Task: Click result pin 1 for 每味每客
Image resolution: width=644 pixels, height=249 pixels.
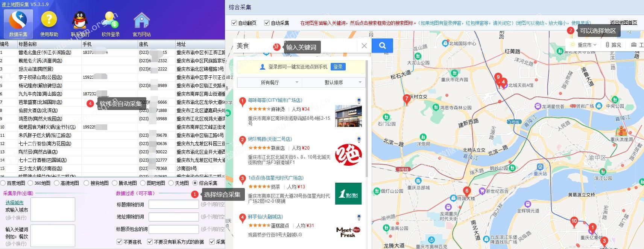Action: pos(242,102)
